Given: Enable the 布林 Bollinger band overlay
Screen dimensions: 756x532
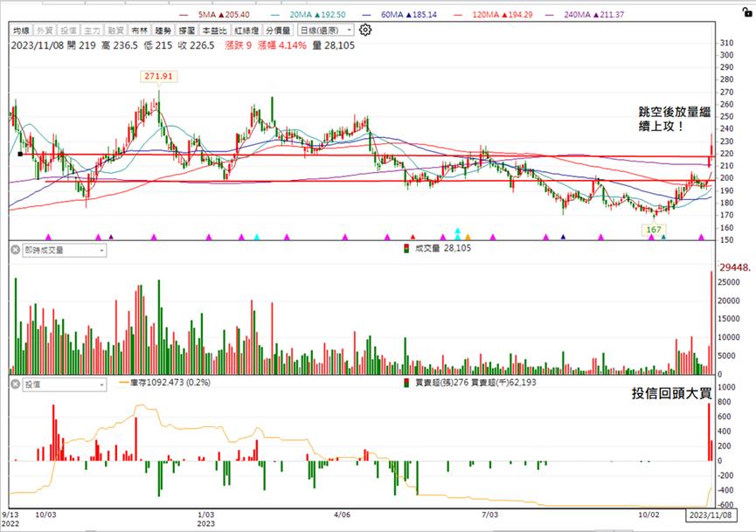Looking at the screenshot, I should tap(139, 31).
